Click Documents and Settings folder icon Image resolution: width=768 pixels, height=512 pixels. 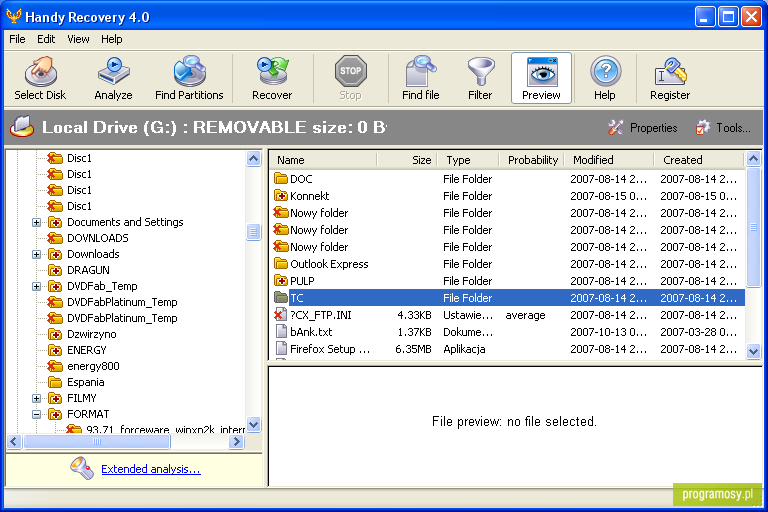click(55, 222)
